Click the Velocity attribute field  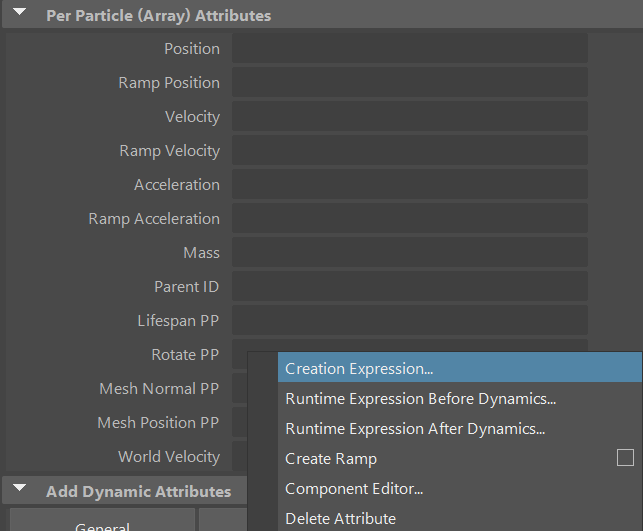[x=409, y=117]
